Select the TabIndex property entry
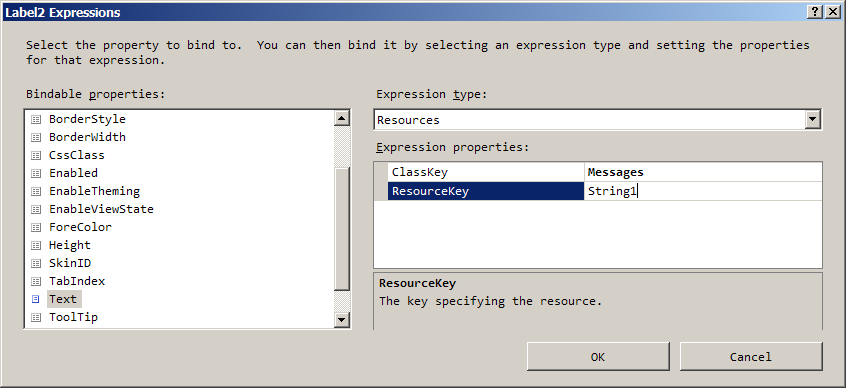The height and width of the screenshot is (388, 846). point(77,281)
